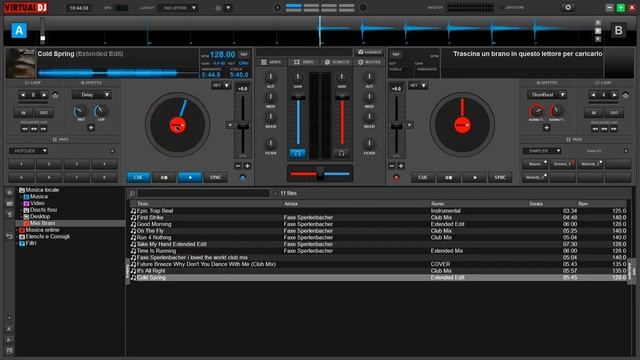Switch to the SCRATCH tab
The width and height of the screenshot is (640, 360).
tap(337, 62)
